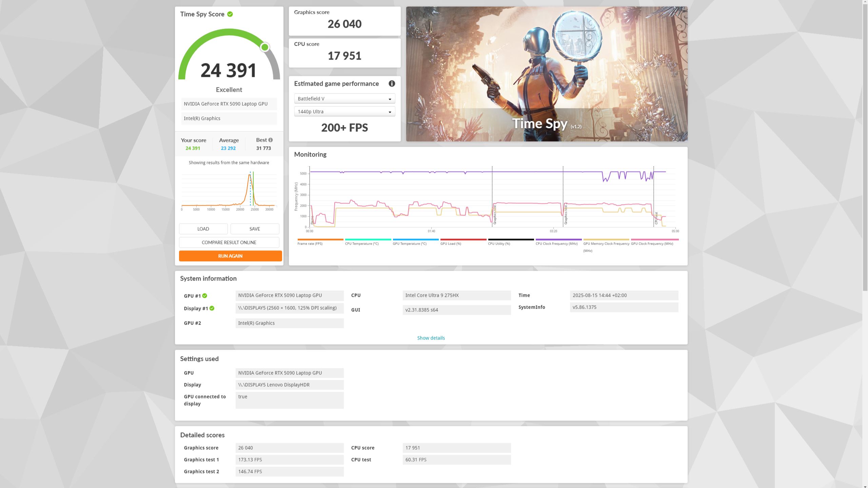Toggle the GPU Temperature legend item
The height and width of the screenshot is (488, 868).
(415, 242)
